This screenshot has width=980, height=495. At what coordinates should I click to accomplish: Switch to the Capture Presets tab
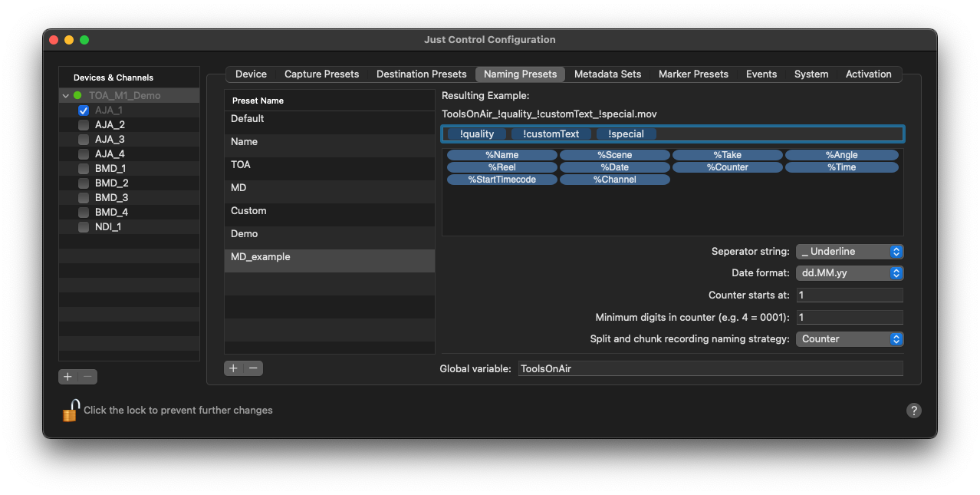click(x=321, y=74)
